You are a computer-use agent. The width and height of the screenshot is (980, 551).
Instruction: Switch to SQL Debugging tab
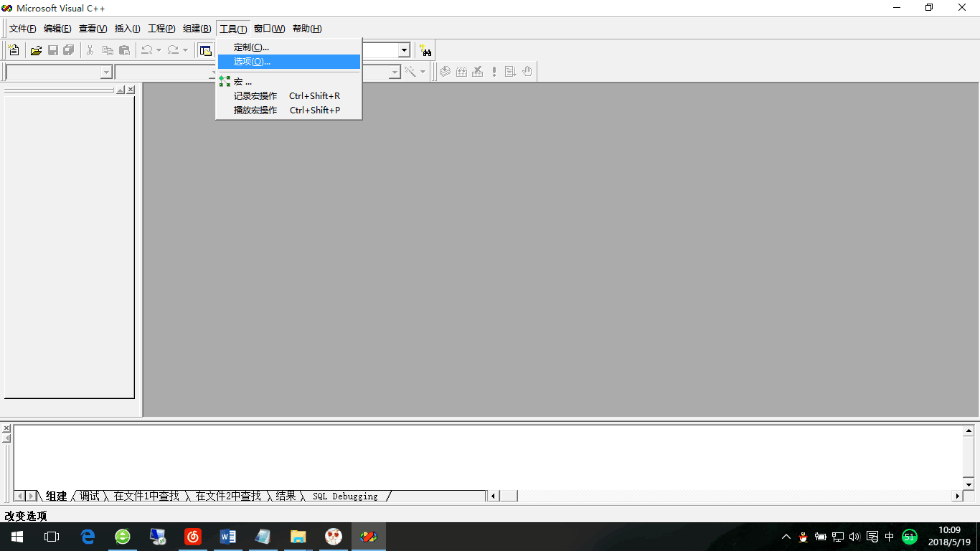pyautogui.click(x=345, y=496)
